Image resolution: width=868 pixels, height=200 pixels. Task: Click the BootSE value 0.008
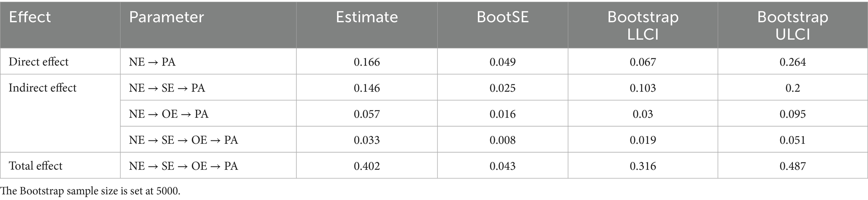point(502,140)
